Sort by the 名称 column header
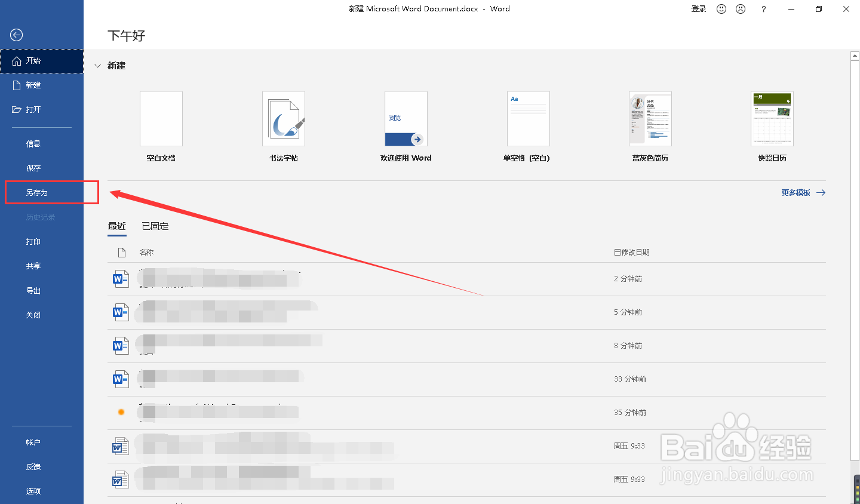860x504 pixels. [x=146, y=253]
